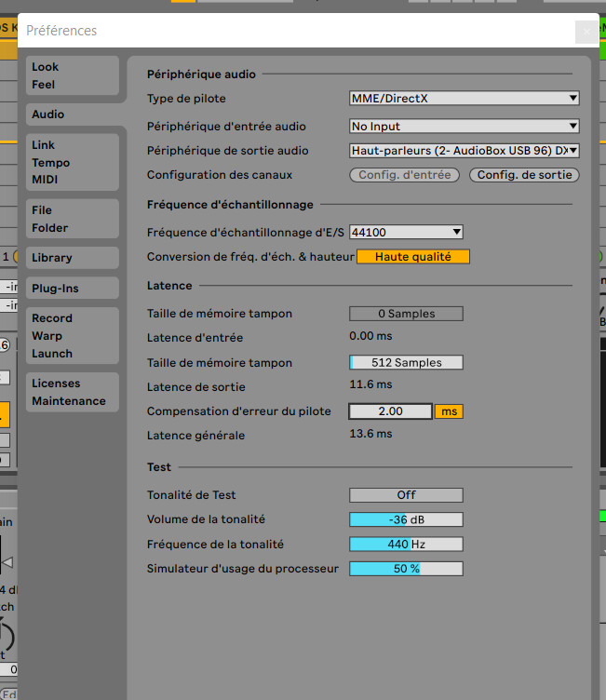This screenshot has height=700, width=606.
Task: Adjust the 440 Hz tone frequency slider
Action: click(406, 545)
